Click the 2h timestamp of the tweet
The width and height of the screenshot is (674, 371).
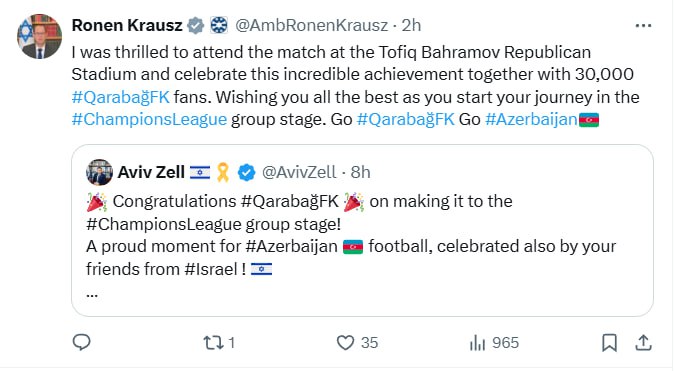pyautogui.click(x=411, y=25)
